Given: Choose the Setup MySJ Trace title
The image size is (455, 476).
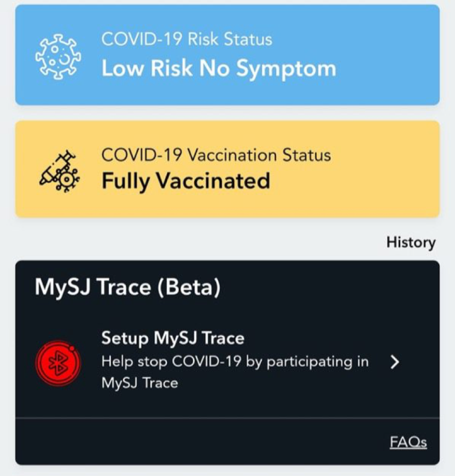Looking at the screenshot, I should tap(173, 338).
